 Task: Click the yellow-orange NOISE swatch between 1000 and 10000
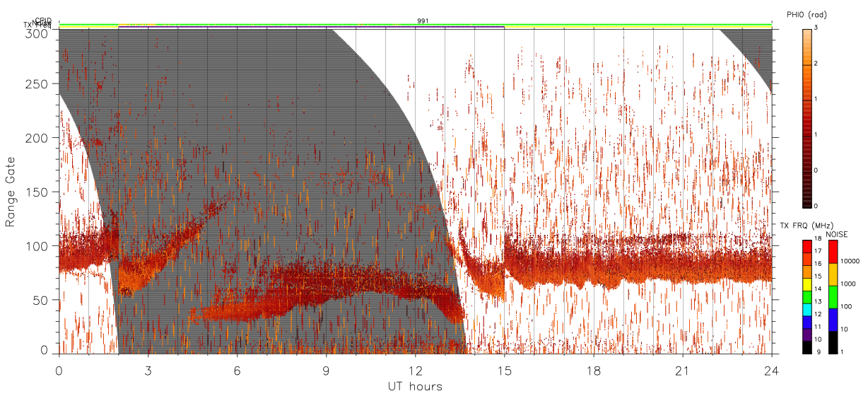833,274
